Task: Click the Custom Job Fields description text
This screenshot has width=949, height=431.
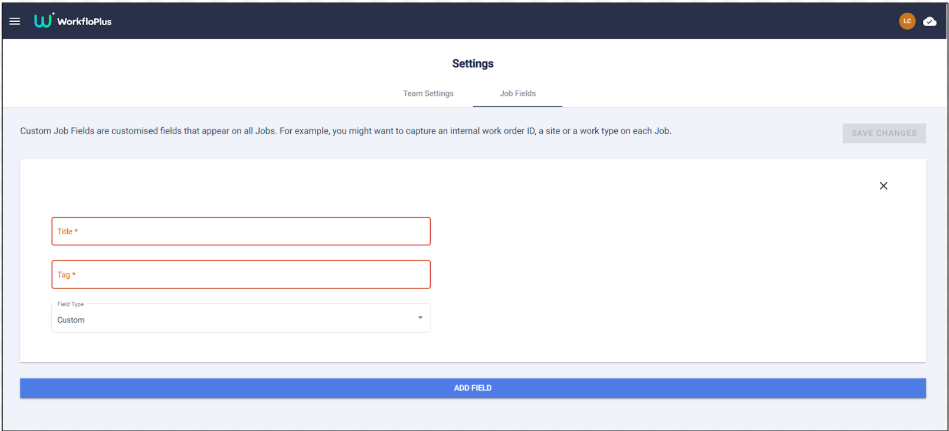Action: [x=346, y=131]
